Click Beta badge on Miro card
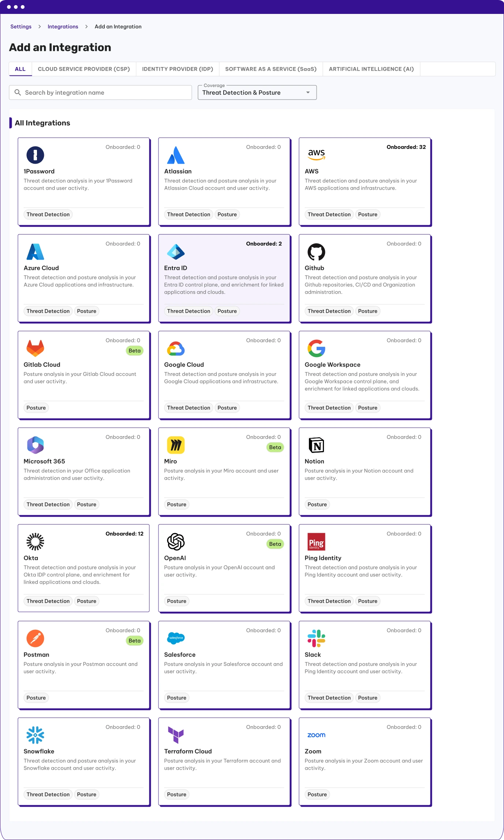504x840 pixels. click(x=275, y=447)
